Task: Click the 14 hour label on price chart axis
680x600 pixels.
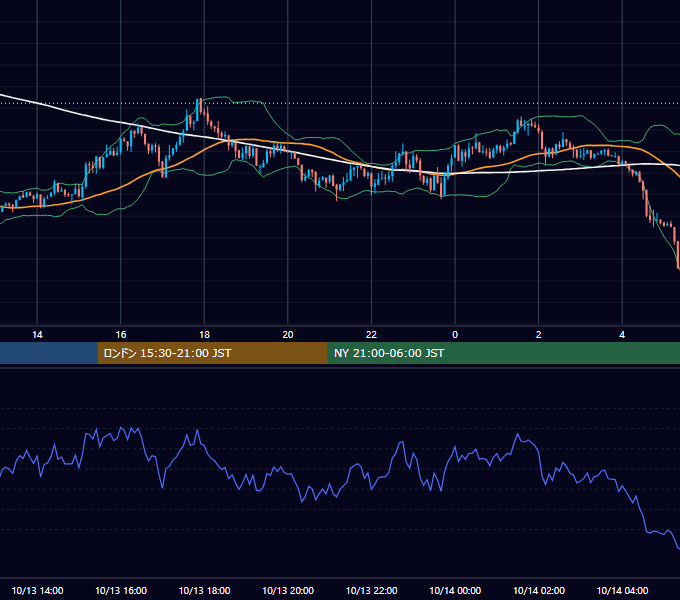Action: pyautogui.click(x=37, y=335)
